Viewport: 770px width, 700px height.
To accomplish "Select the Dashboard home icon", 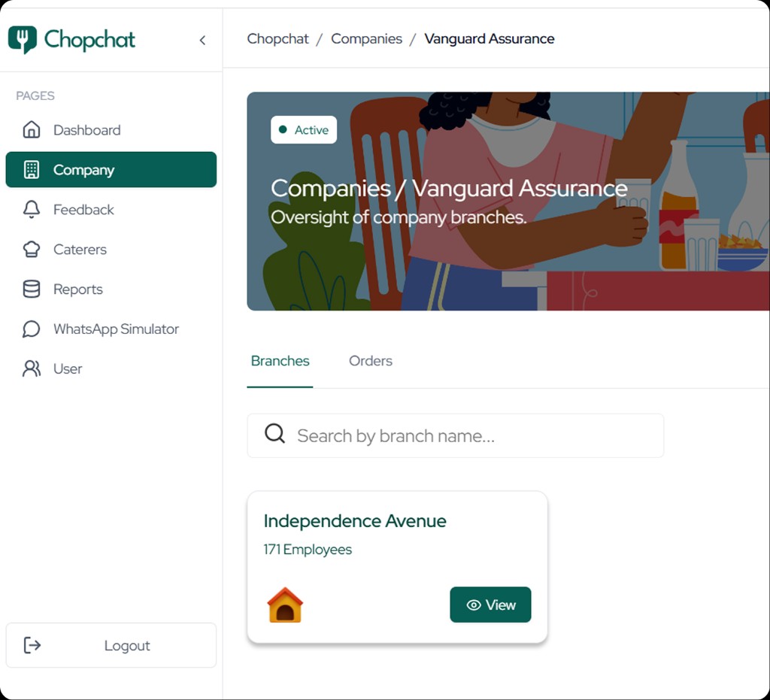I will (31, 129).
